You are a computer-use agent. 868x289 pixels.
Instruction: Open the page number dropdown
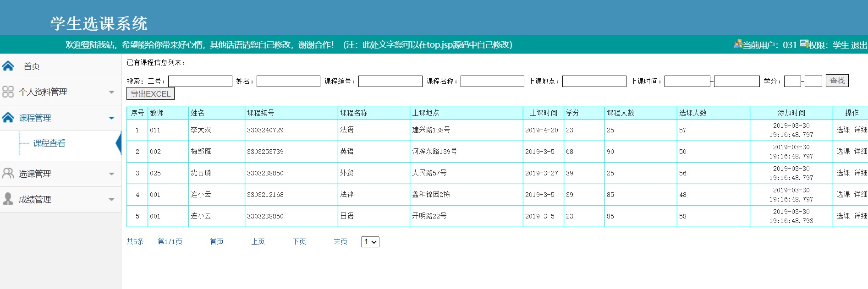click(x=370, y=242)
